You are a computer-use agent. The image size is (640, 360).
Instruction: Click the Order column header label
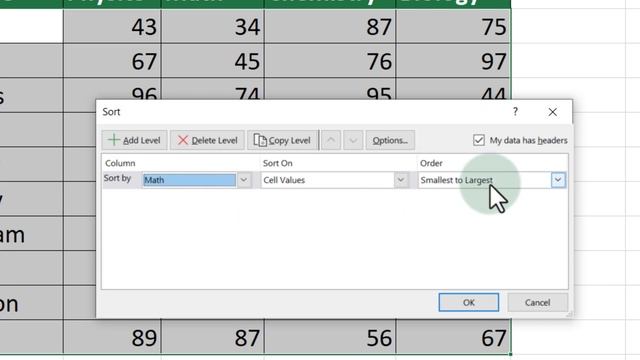click(x=431, y=163)
